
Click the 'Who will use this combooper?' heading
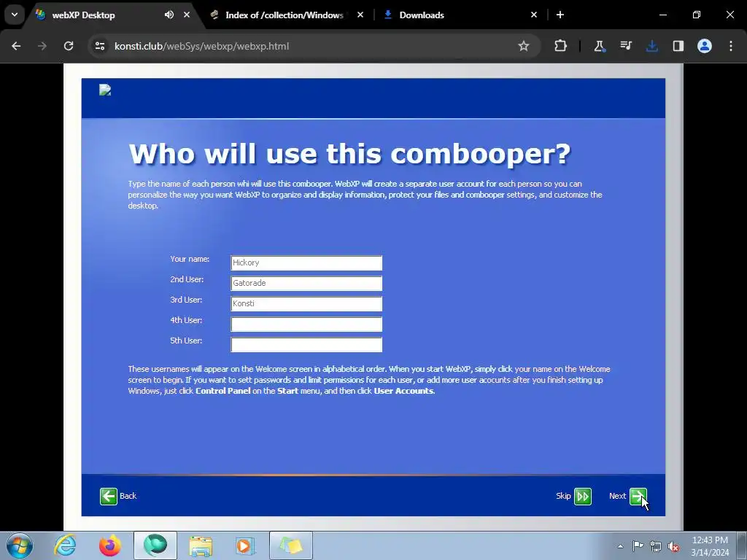(x=349, y=154)
